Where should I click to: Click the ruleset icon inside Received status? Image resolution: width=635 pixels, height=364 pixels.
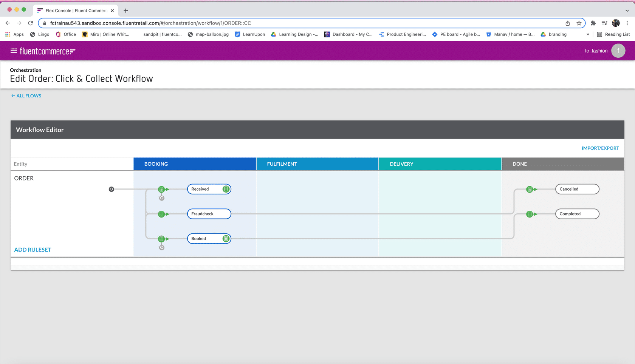point(226,189)
